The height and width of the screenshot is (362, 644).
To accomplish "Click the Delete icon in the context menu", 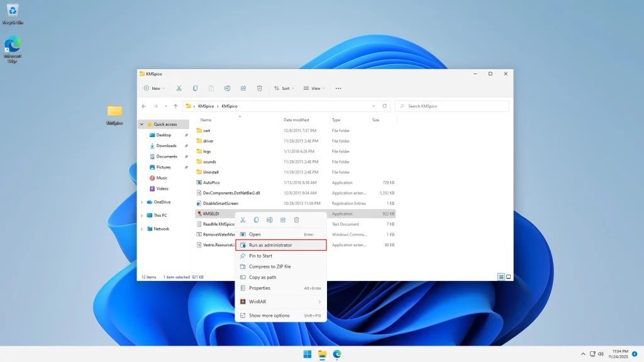I will pyautogui.click(x=296, y=220).
